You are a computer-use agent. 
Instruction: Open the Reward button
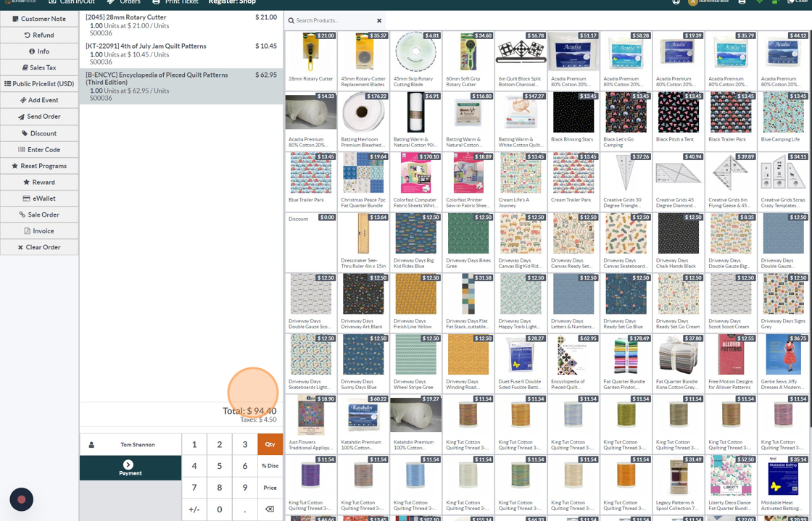tap(39, 182)
